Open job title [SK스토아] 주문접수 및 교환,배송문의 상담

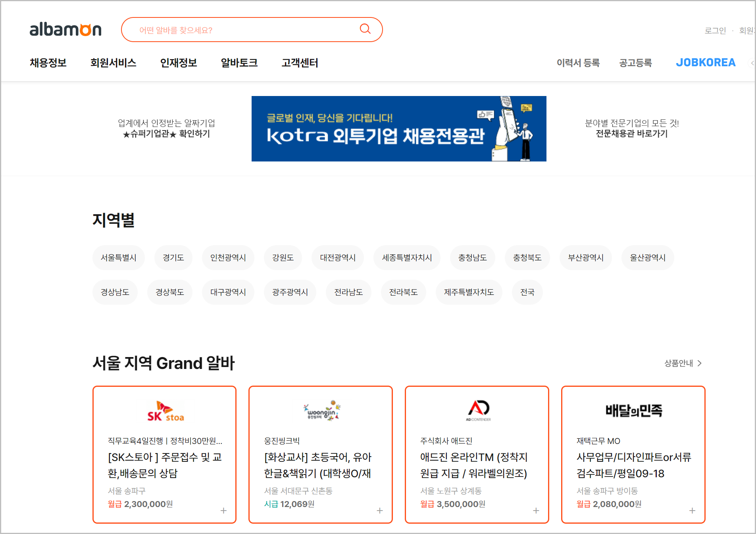(165, 465)
